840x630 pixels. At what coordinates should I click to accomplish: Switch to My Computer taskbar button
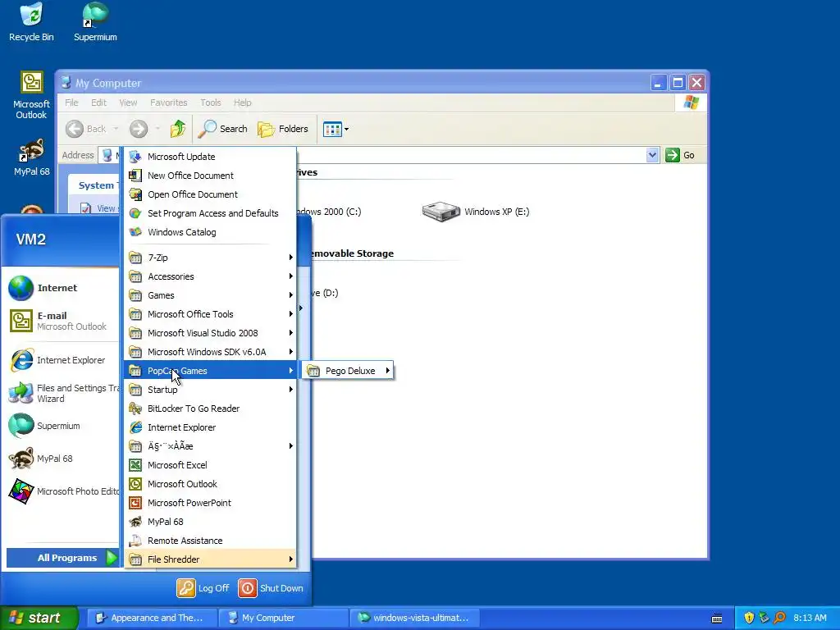283,618
